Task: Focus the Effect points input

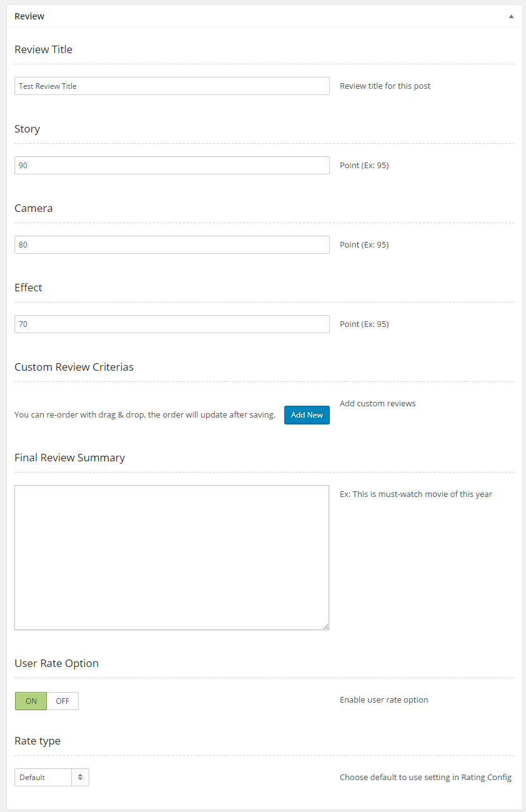Action: tap(172, 324)
